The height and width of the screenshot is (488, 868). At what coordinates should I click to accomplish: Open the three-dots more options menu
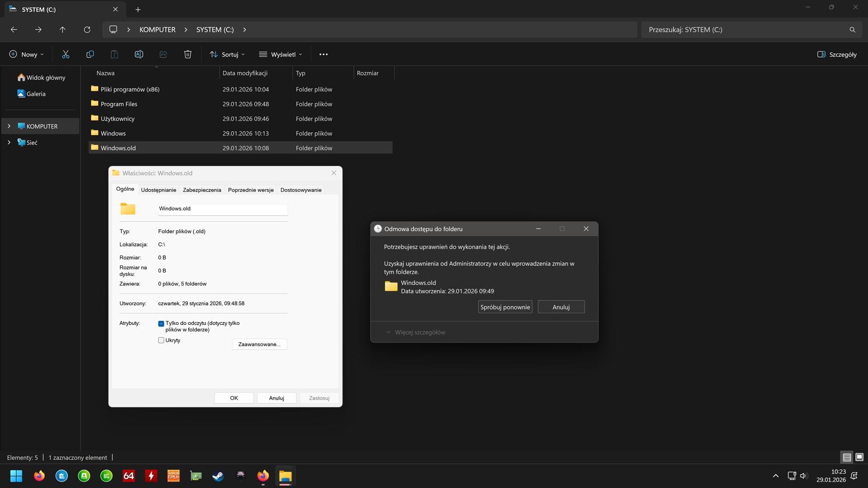[324, 54]
